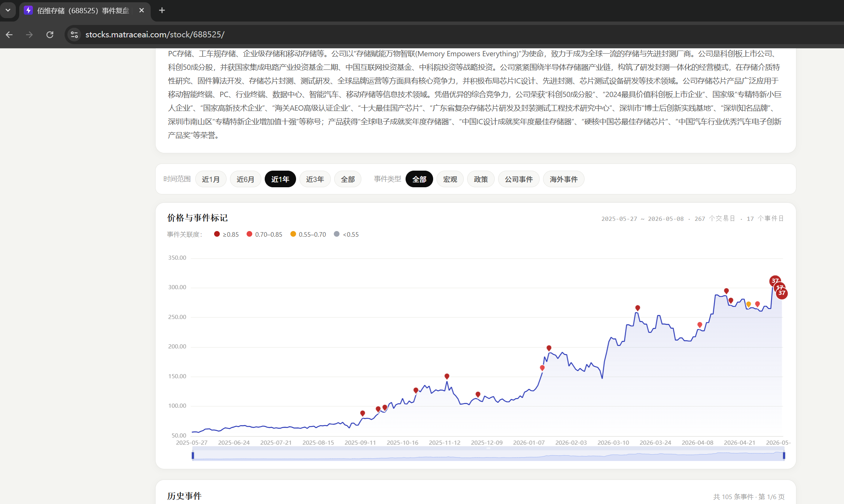Click the <0.55 gray legend dot

point(337,234)
